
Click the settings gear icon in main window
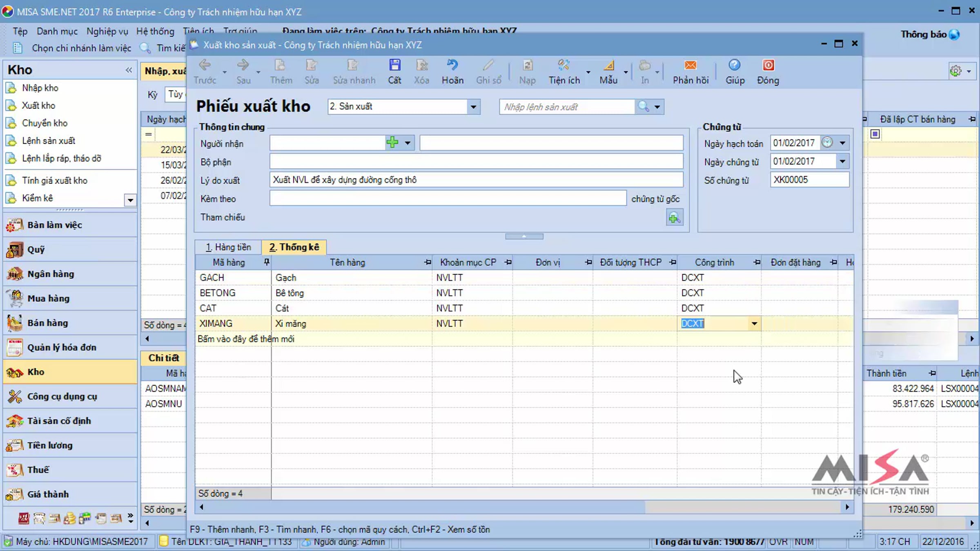tap(955, 71)
